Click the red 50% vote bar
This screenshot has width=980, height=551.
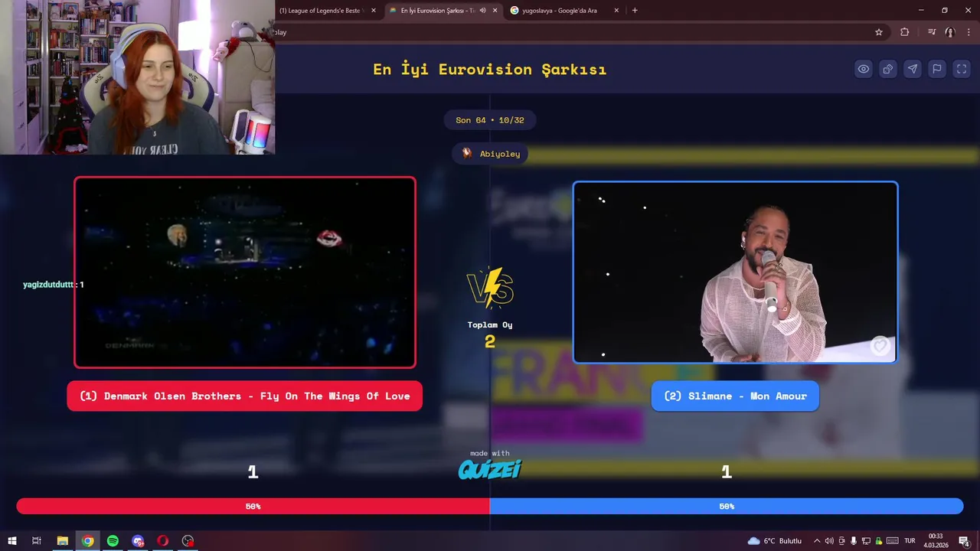[x=253, y=506]
